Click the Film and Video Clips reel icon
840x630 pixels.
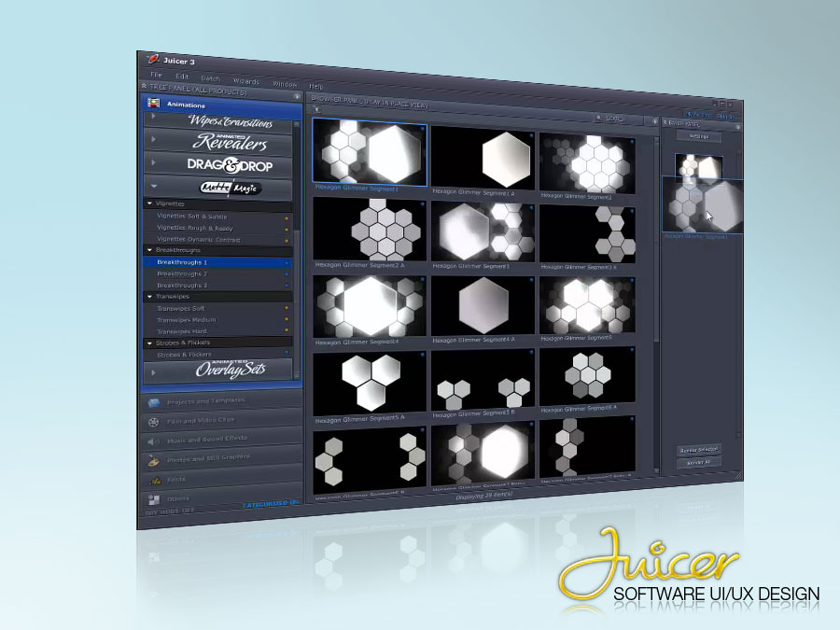click(154, 422)
